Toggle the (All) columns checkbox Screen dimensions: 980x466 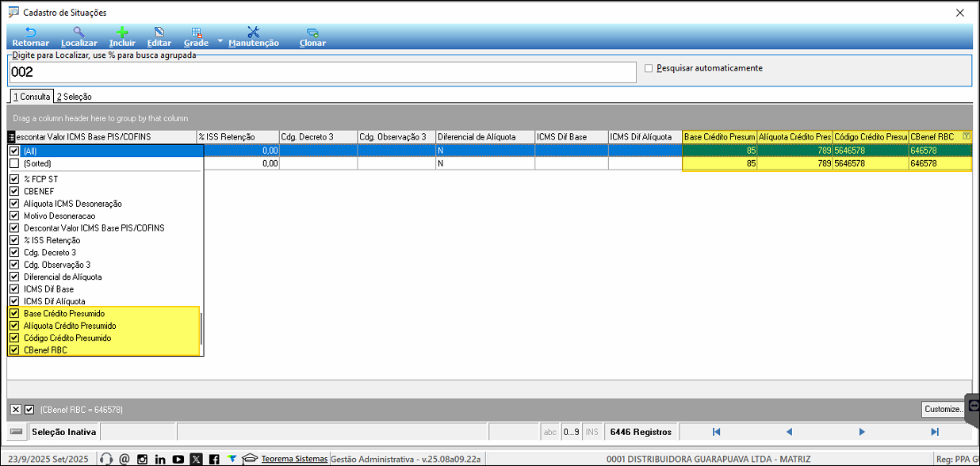tap(13, 151)
